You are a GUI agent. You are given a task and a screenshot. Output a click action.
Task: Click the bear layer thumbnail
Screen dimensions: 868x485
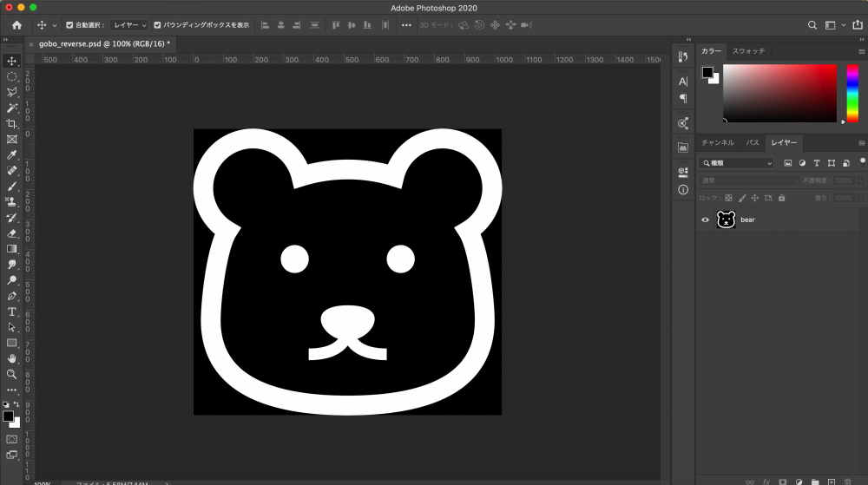click(x=726, y=220)
